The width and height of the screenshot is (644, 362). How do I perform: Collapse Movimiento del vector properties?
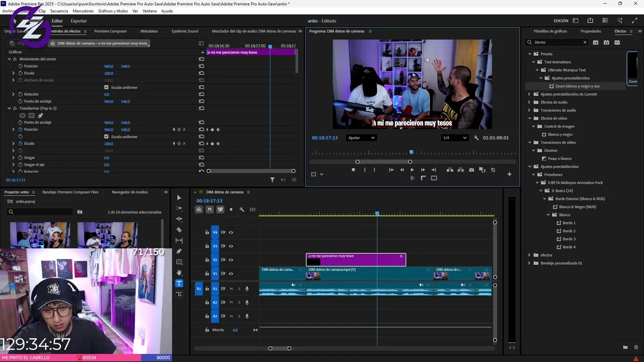(9, 59)
